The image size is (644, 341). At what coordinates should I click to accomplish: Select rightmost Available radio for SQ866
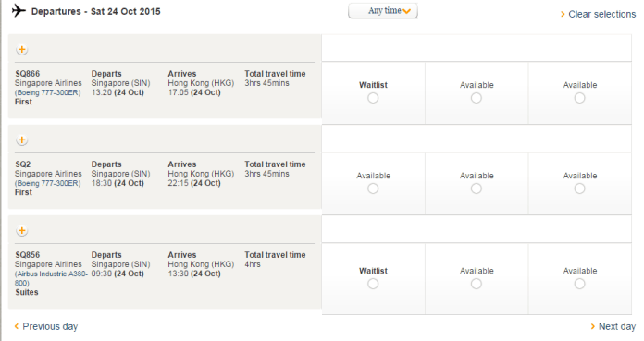[579, 98]
